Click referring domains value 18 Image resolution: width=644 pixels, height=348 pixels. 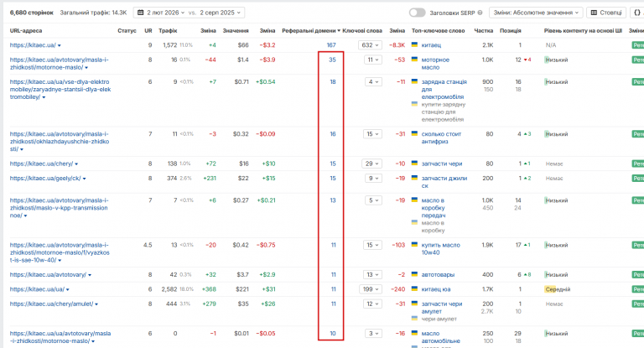click(x=333, y=82)
